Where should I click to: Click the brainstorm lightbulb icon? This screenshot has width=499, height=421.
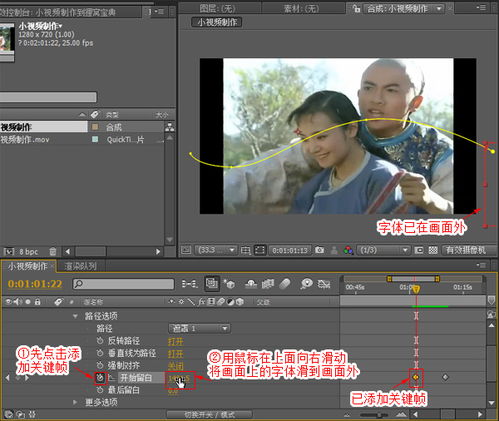pyautogui.click(x=306, y=284)
